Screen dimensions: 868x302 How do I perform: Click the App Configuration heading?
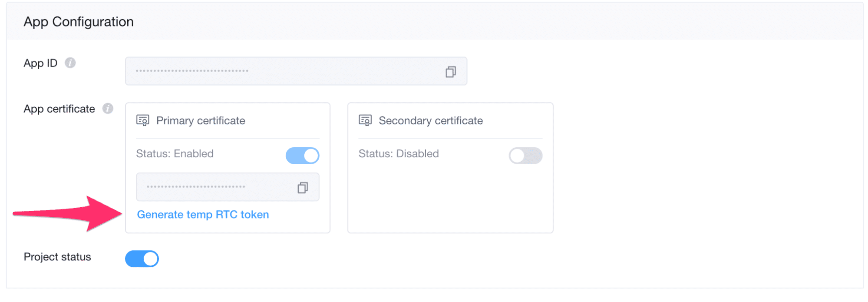pos(79,22)
